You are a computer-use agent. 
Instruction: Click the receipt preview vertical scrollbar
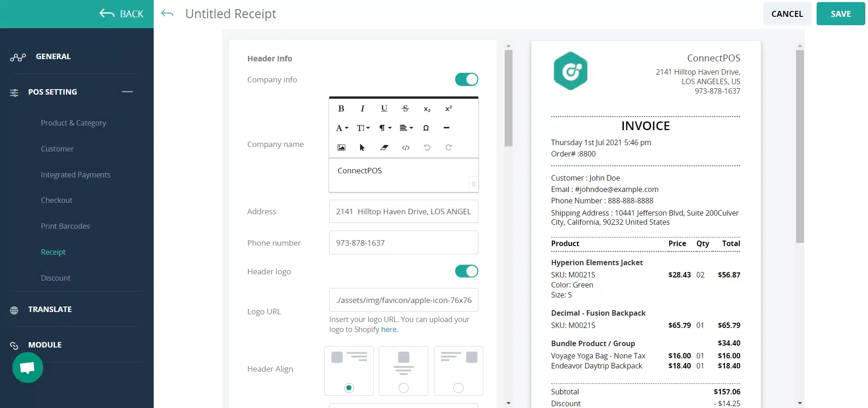coord(800,146)
